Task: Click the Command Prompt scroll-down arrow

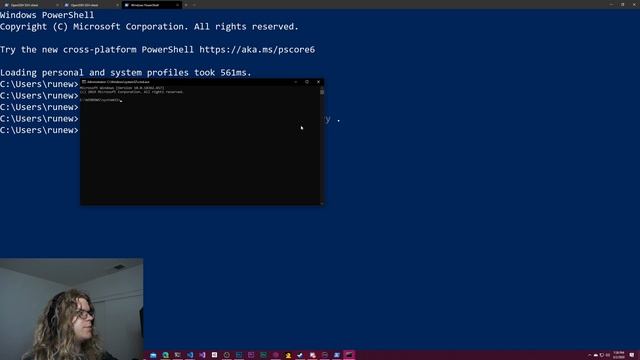Action: point(322,203)
